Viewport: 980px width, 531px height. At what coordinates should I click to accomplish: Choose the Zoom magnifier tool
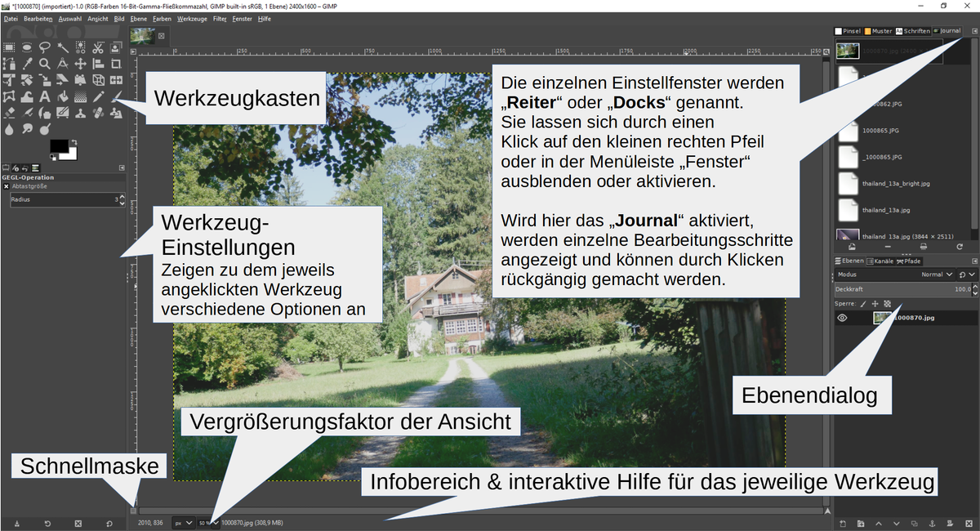tap(45, 63)
